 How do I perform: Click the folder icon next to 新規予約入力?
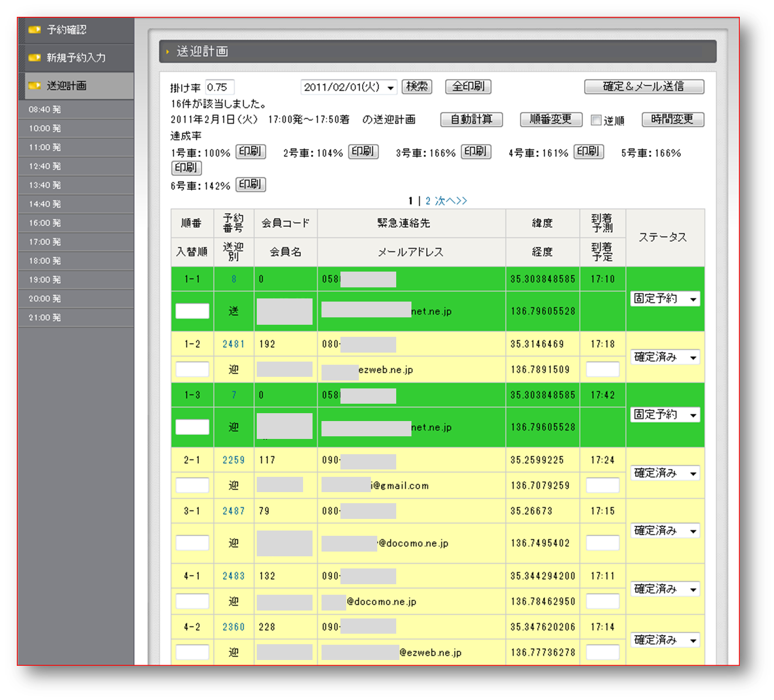[x=35, y=58]
